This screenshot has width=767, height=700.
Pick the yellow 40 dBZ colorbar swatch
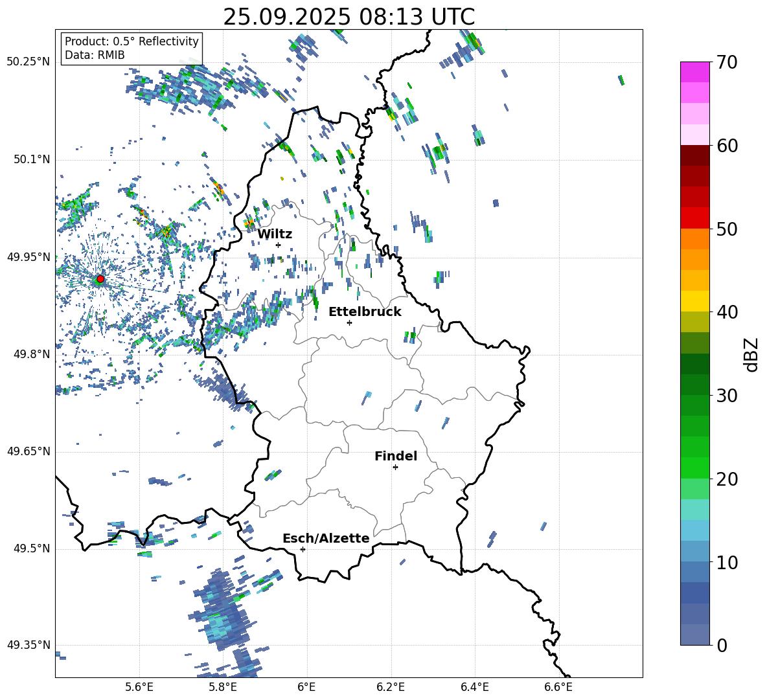click(x=695, y=301)
